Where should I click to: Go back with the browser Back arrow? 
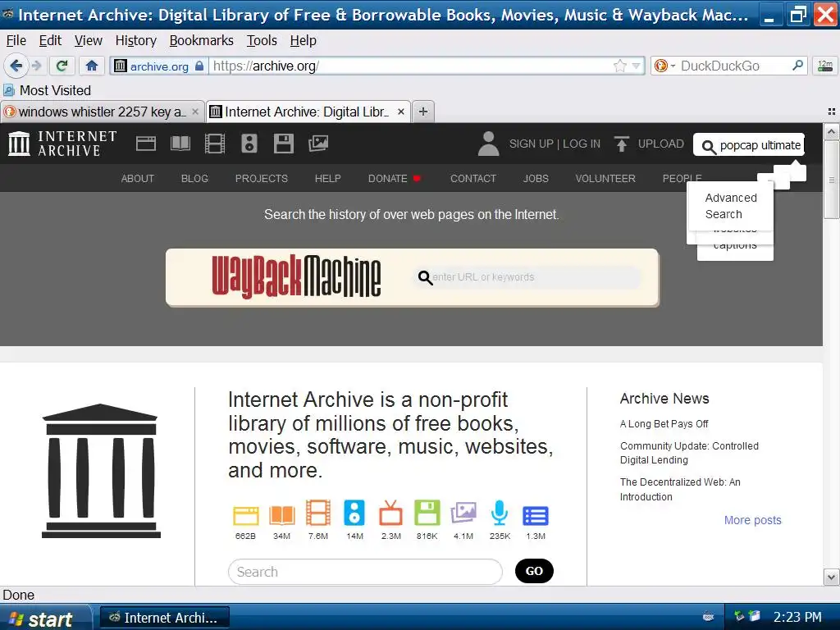(16, 66)
